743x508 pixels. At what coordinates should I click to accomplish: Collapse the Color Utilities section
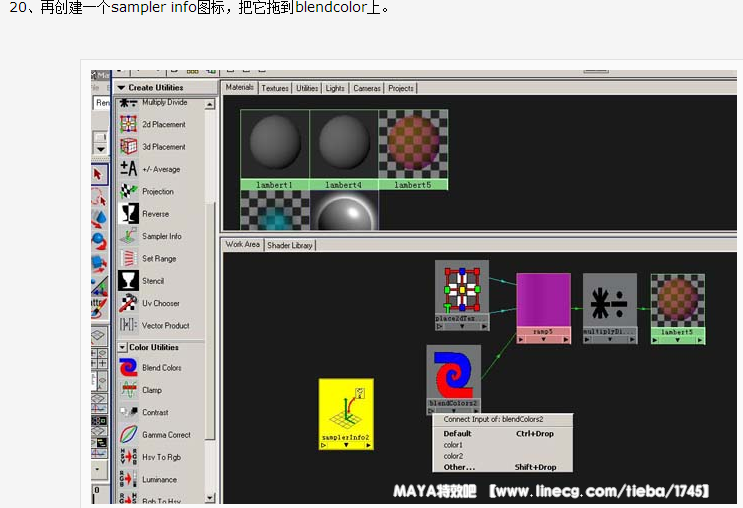pos(122,348)
